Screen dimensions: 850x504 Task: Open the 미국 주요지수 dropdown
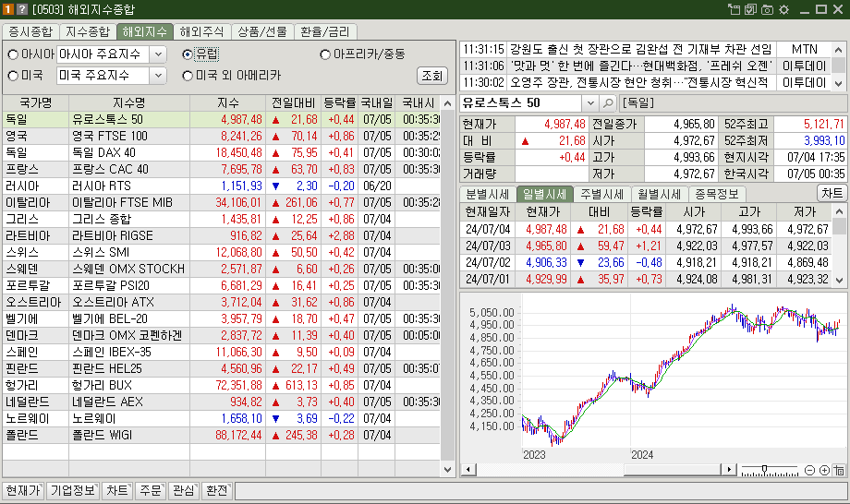[x=158, y=76]
